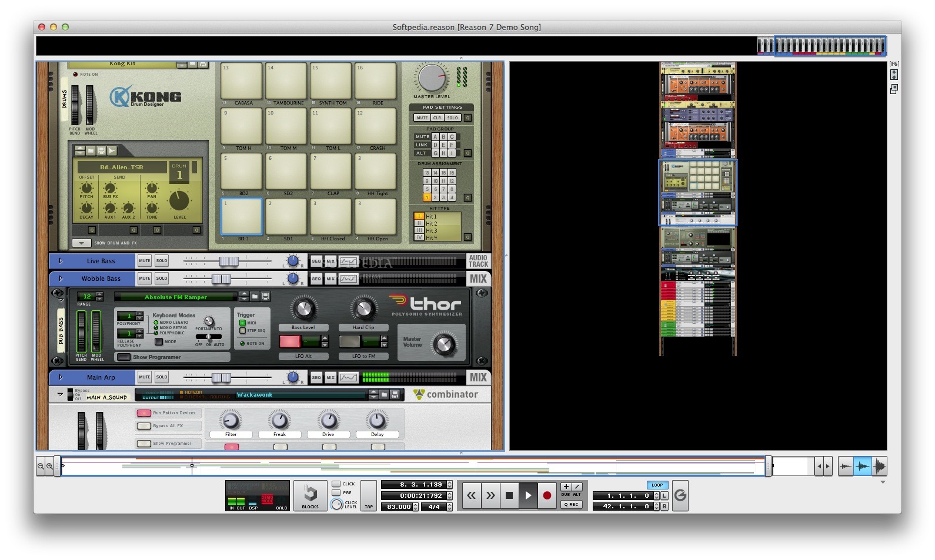The height and width of the screenshot is (560, 935).
Task: Open automation view on Live Bass channel
Action: coord(348,261)
